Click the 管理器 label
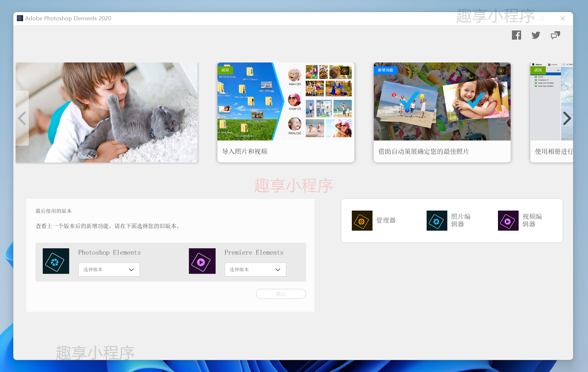 click(x=386, y=220)
